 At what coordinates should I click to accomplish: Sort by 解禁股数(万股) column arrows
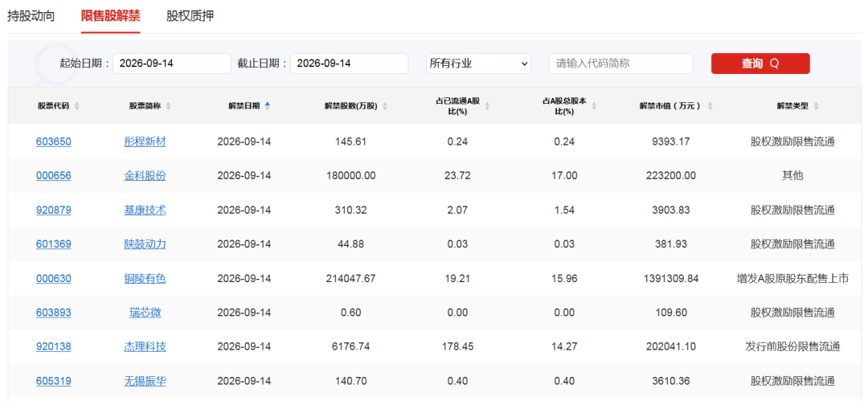click(x=385, y=106)
